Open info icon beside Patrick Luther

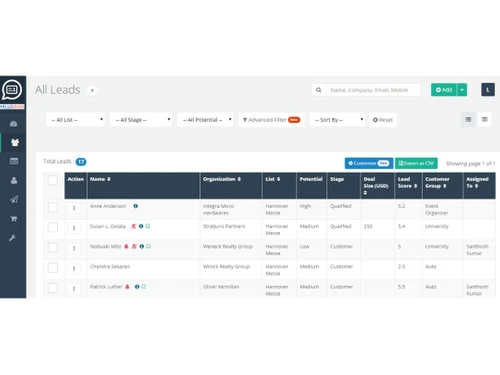coord(137,287)
